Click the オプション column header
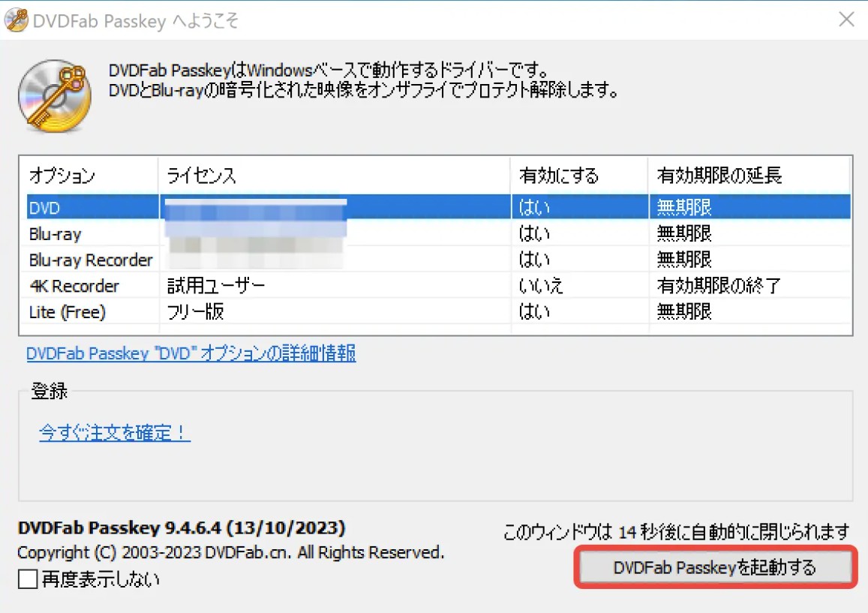The image size is (868, 613). [x=89, y=176]
